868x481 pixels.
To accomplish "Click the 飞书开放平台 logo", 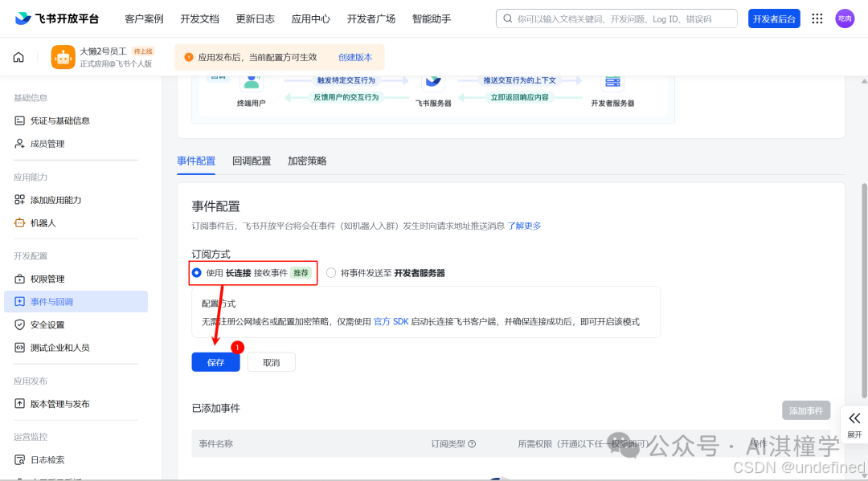I will click(x=48, y=18).
